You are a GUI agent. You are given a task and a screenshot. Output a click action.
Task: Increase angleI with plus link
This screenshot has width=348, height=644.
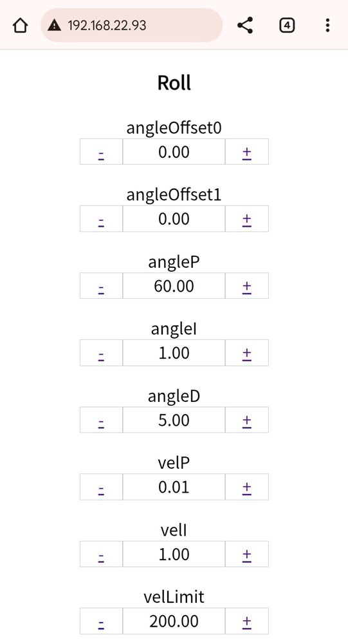coord(246,354)
